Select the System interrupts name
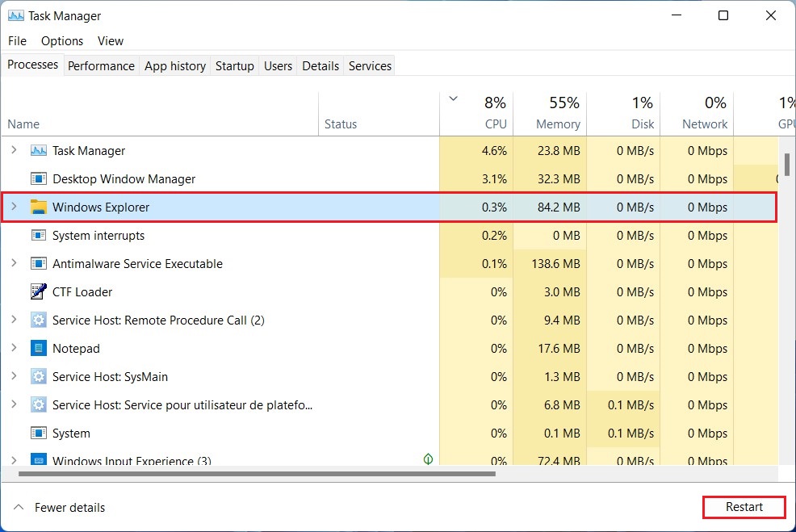The width and height of the screenshot is (796, 532). [x=98, y=236]
